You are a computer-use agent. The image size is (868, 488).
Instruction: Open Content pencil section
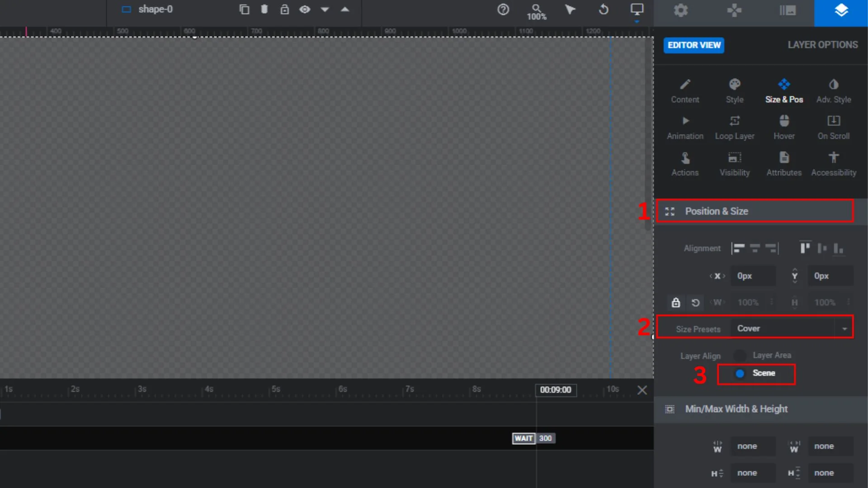pyautogui.click(x=685, y=91)
